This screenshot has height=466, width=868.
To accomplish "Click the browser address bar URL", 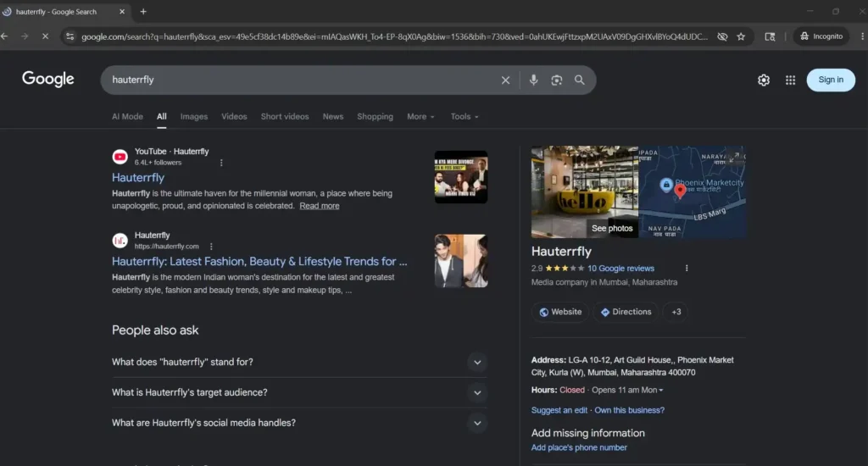I will pyautogui.click(x=394, y=36).
